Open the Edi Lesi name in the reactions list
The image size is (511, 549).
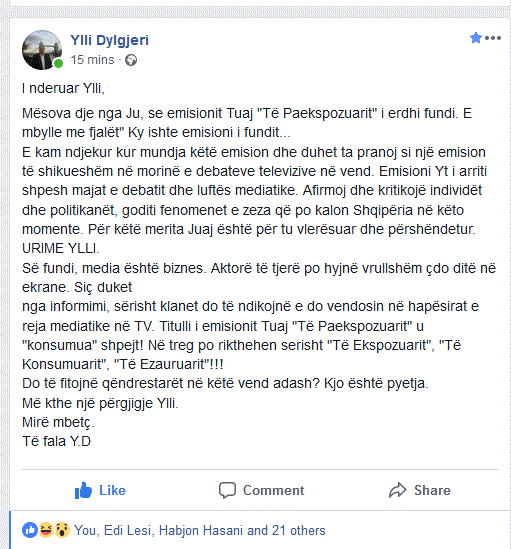[x=128, y=530]
